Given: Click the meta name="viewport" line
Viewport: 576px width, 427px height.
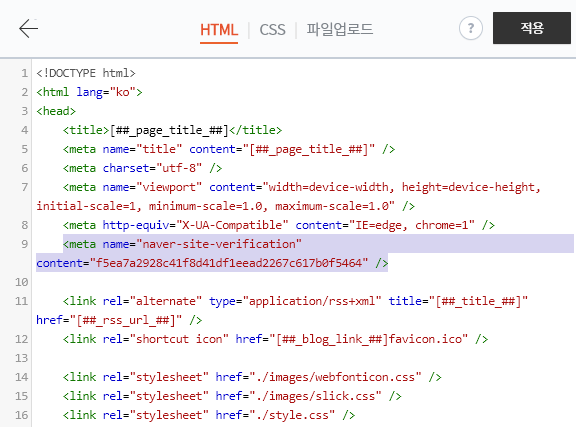Looking at the screenshot, I should [302, 187].
